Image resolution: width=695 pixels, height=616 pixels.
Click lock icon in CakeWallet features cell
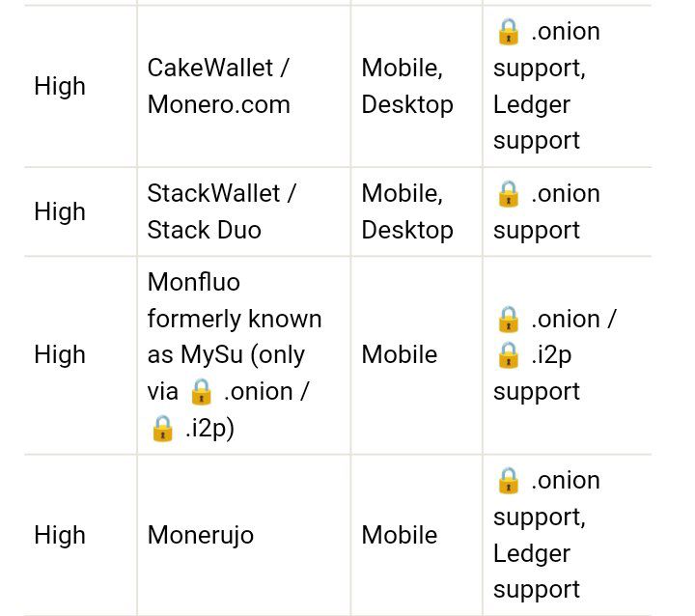tap(509, 32)
